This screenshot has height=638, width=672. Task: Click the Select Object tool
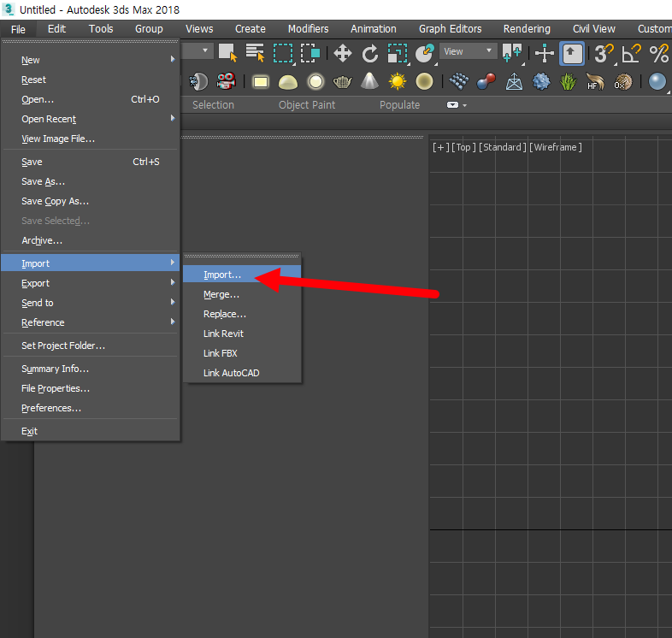(227, 53)
